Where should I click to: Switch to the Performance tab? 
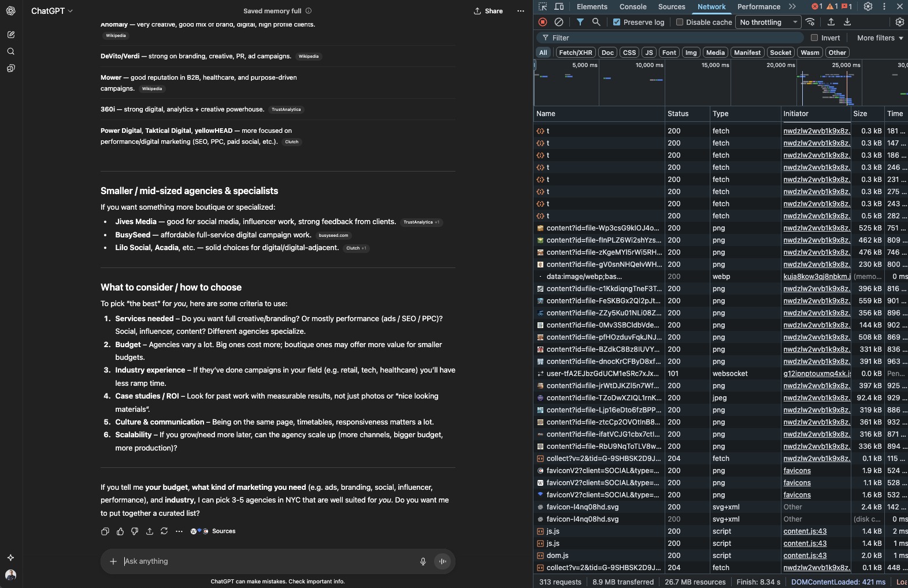coord(759,7)
